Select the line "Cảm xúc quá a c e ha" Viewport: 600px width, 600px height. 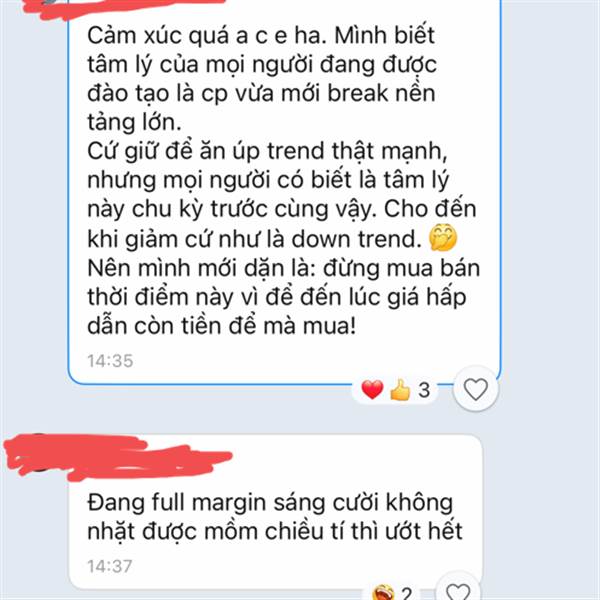pyautogui.click(x=207, y=35)
